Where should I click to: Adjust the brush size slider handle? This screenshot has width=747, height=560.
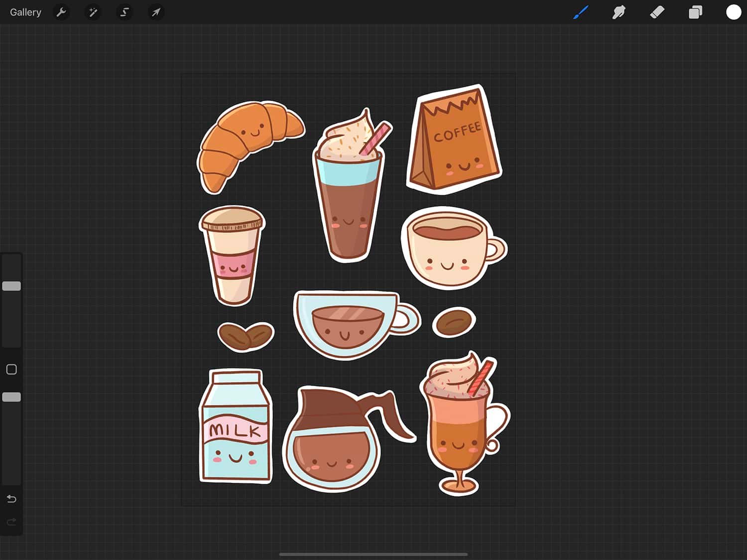11,285
